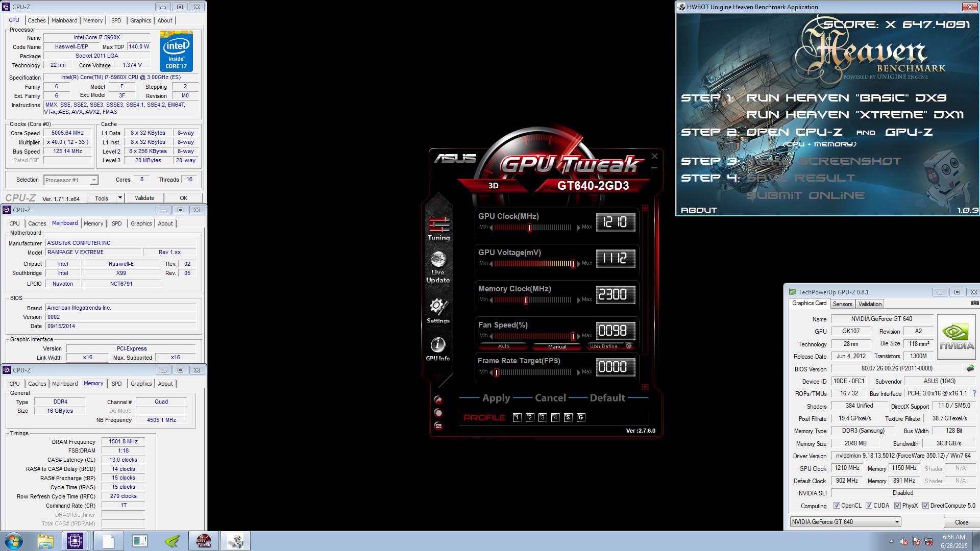The image size is (980, 551).
Task: Click the fan User Define gear icon
Action: pos(629,346)
